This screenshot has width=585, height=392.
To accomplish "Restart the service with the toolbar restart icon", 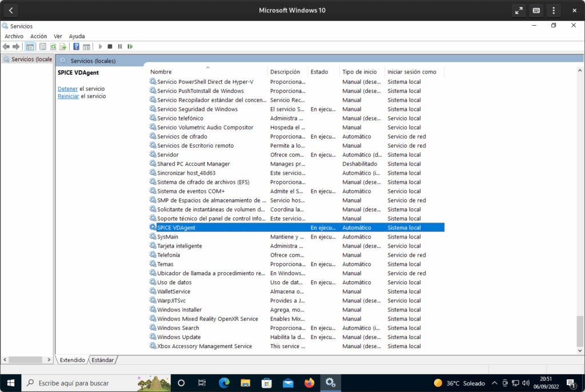I will tap(130, 46).
